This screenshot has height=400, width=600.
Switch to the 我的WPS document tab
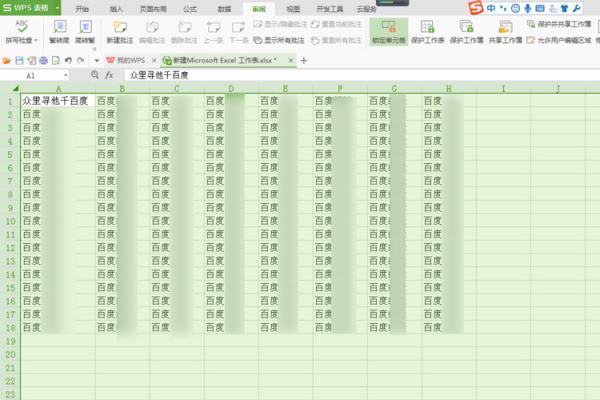click(x=126, y=60)
